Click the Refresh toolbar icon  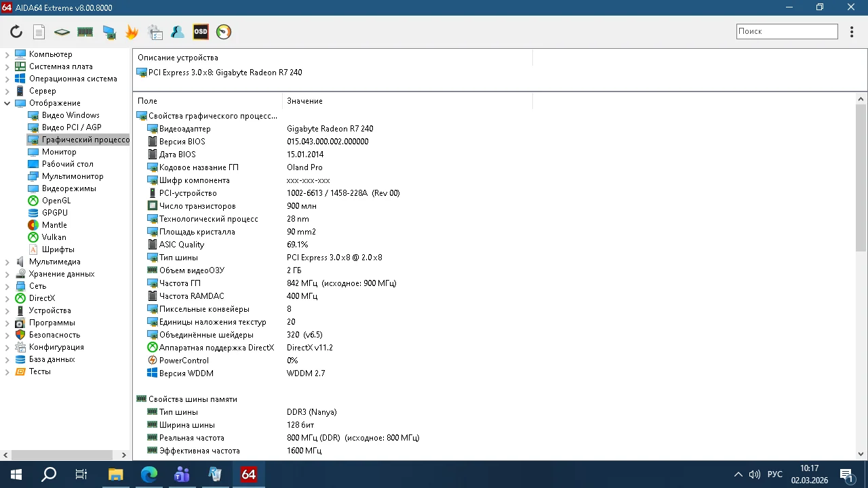[x=16, y=32]
